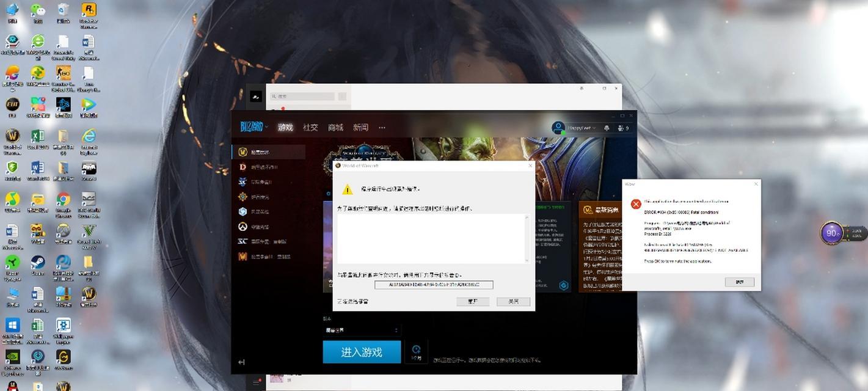Click the blue 进入游戏 play button
The image size is (868, 391).
[362, 352]
